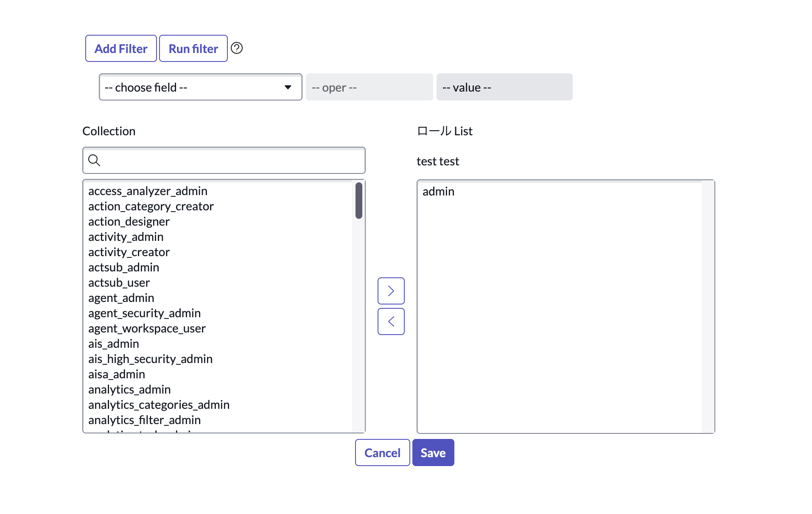Image resolution: width=812 pixels, height=514 pixels.
Task: Click the left arrow to remove role
Action: (x=391, y=321)
